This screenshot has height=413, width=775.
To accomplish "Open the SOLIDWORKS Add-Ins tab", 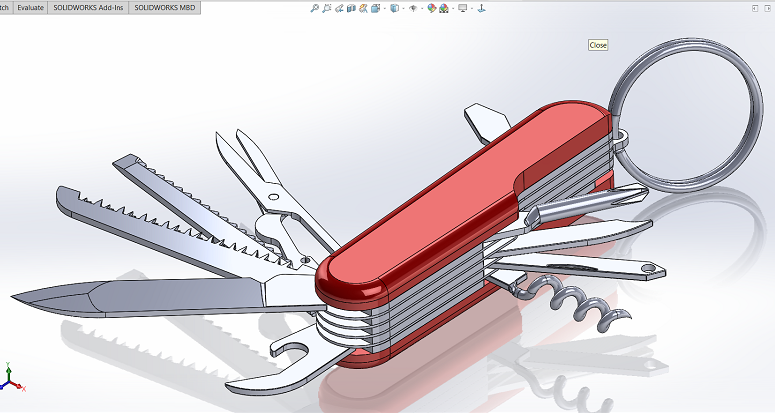I will click(x=88, y=7).
